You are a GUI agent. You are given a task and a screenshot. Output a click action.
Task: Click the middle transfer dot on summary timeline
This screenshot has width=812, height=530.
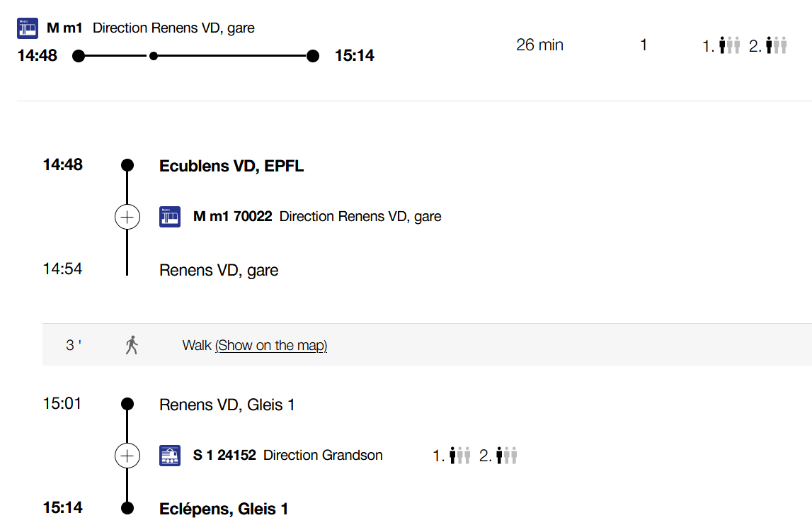154,56
